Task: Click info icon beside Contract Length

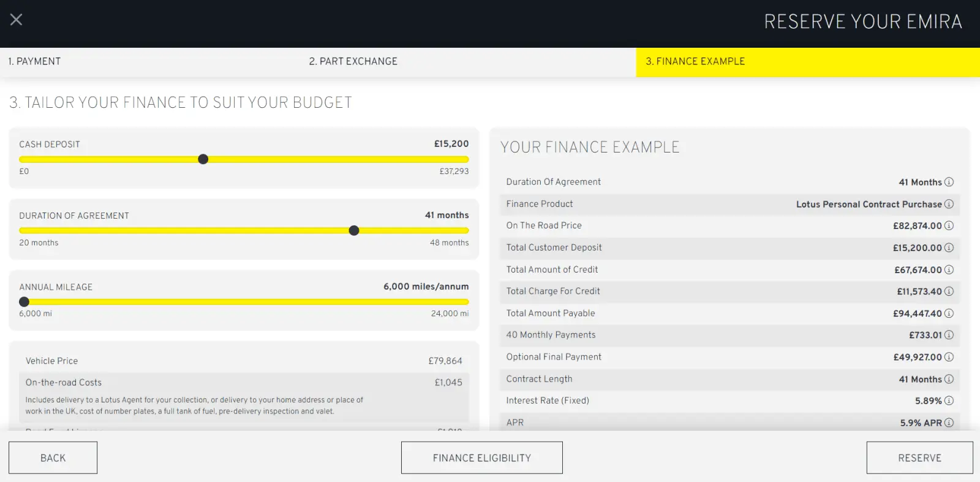Action: click(x=949, y=379)
